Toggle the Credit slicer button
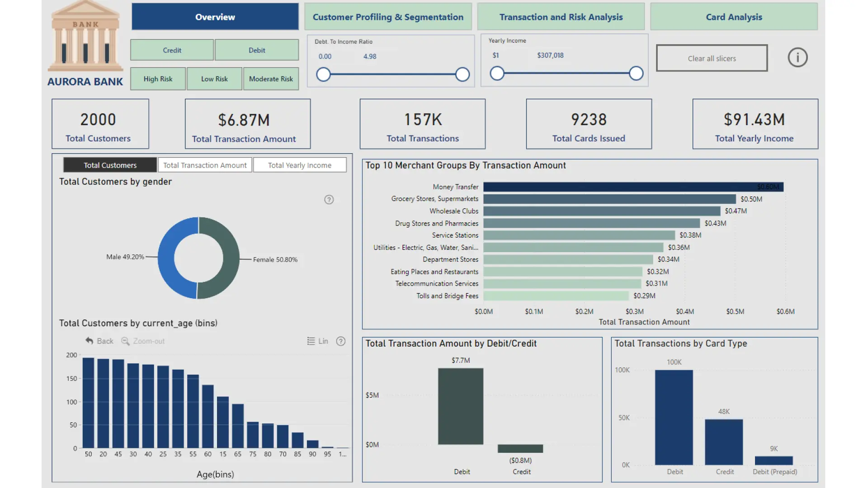The width and height of the screenshot is (868, 488). point(172,50)
